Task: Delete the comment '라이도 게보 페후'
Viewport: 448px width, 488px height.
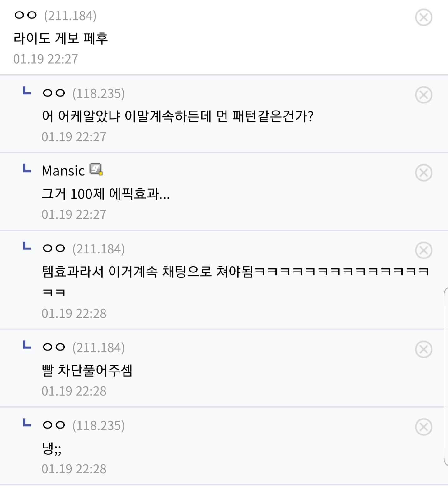Action: (423, 17)
